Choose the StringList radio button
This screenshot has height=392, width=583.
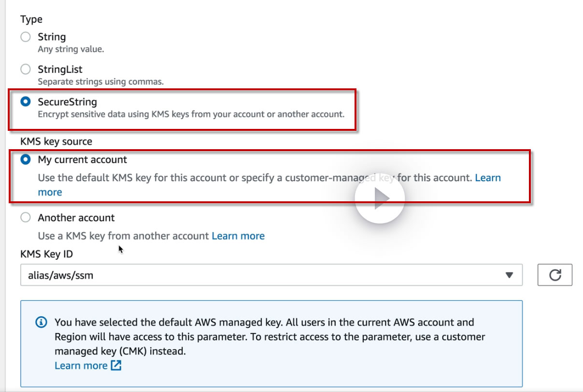[x=26, y=70]
